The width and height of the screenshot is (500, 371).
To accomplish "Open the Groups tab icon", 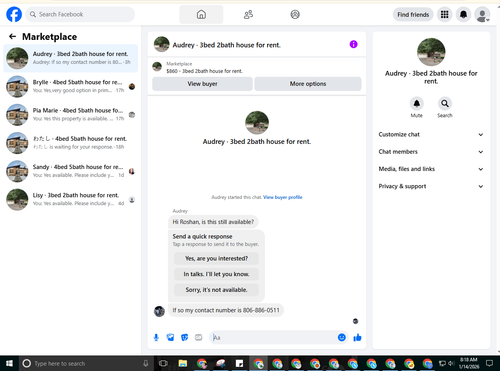I will pyautogui.click(x=295, y=14).
